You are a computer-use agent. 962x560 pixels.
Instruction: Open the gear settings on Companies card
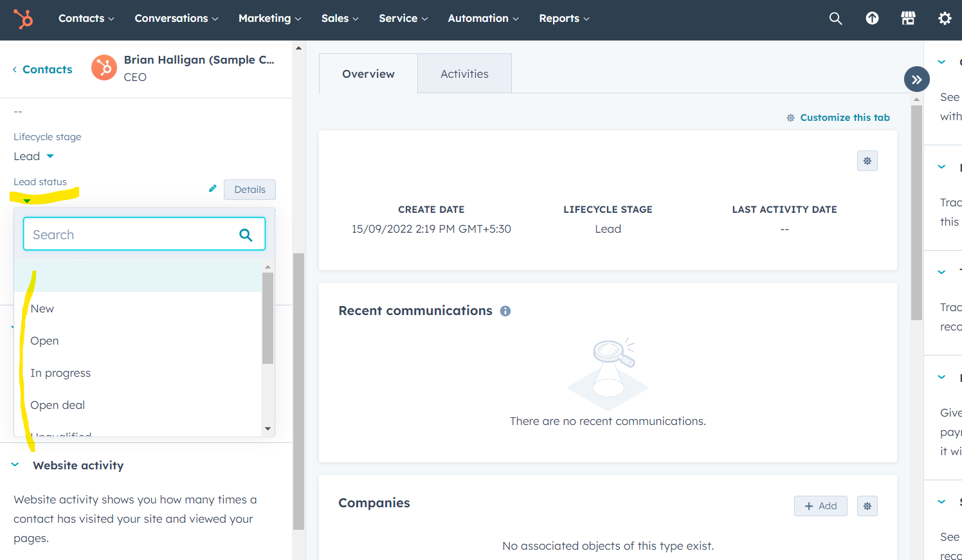[867, 506]
